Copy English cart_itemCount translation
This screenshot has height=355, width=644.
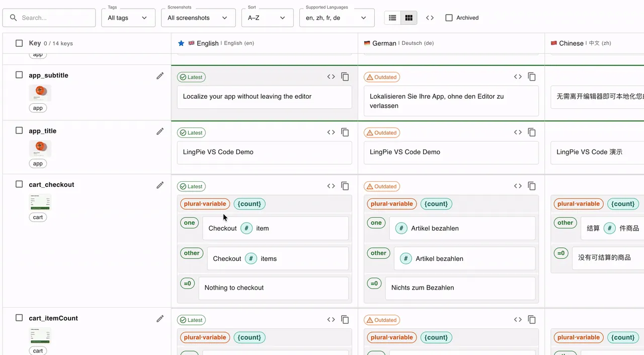tap(345, 320)
